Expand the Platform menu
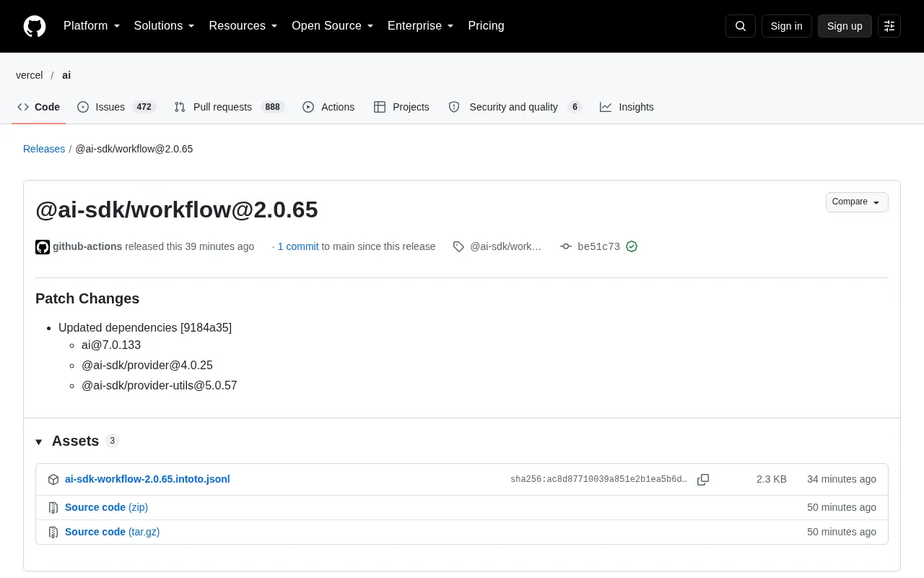Viewport: 924px width, 578px height. [x=92, y=26]
